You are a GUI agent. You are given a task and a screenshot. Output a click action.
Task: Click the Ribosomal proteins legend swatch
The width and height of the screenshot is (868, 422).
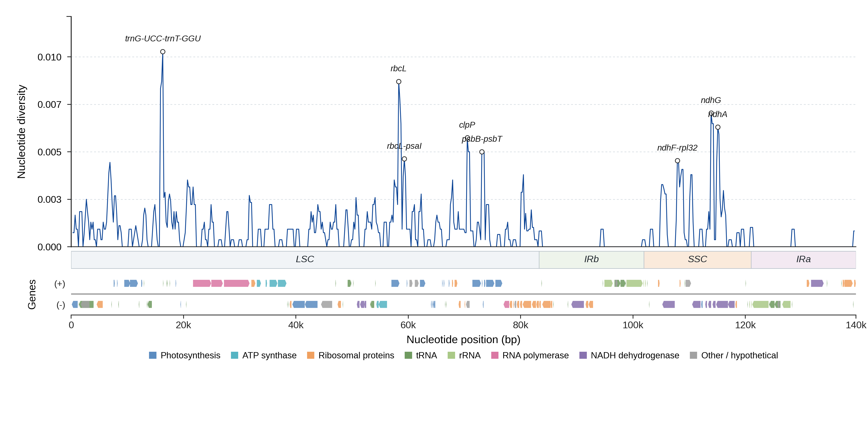[x=311, y=355]
